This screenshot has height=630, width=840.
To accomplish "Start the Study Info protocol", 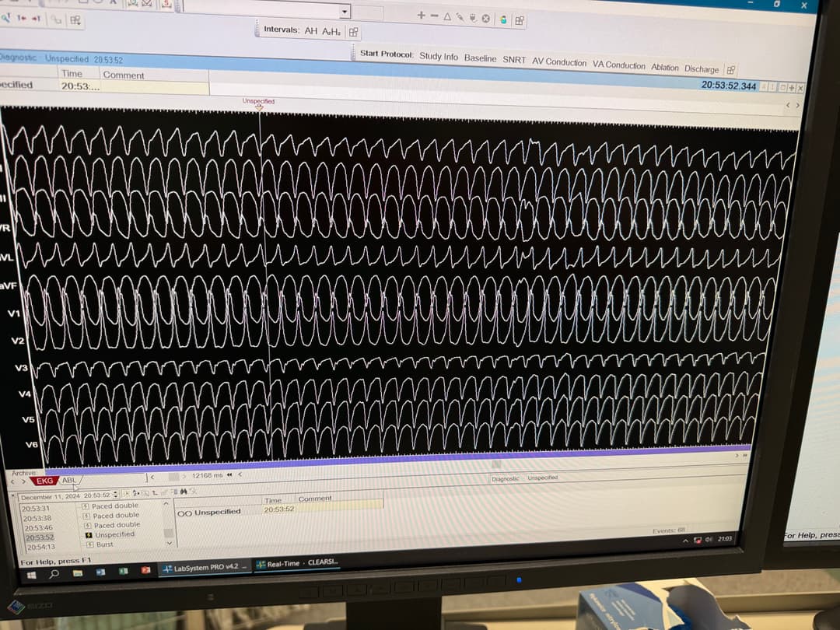I will [438, 56].
